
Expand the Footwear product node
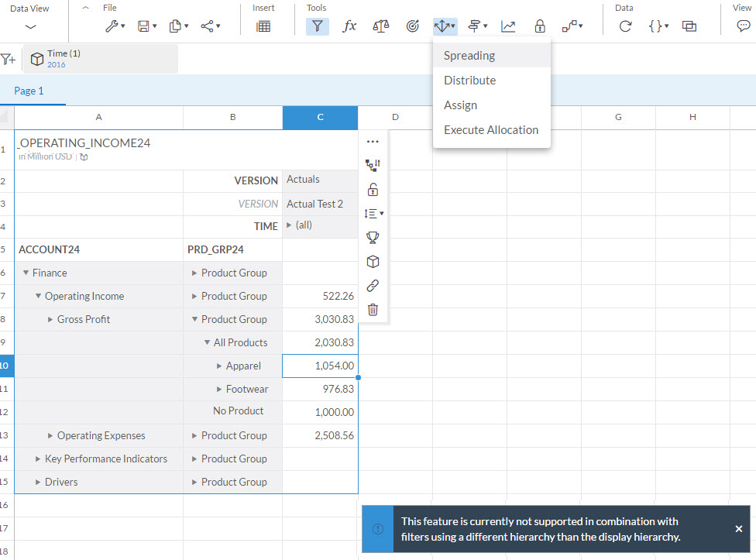tap(219, 389)
